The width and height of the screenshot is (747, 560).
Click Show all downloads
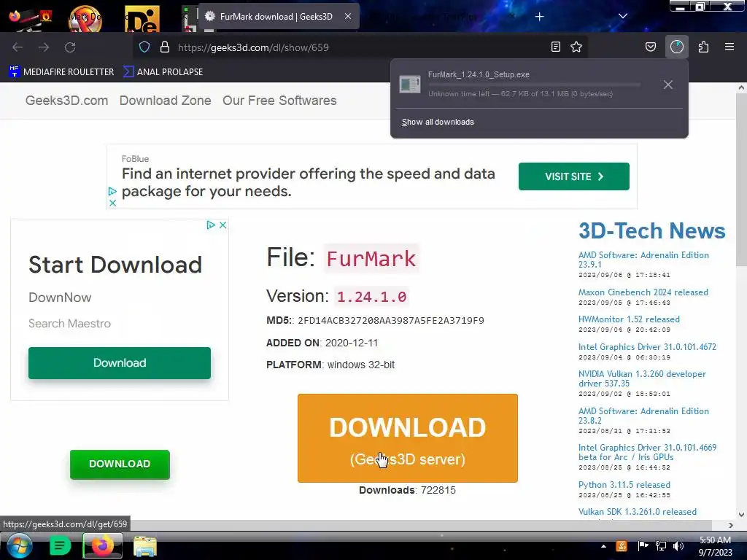tap(438, 122)
